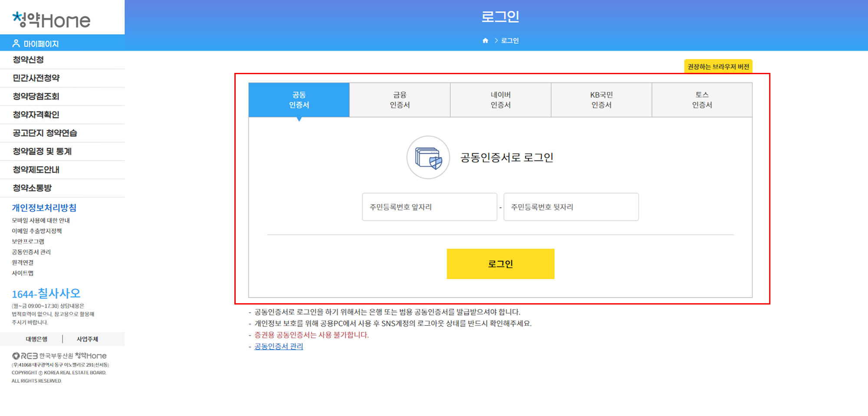Switch to the 금융 인증서 tab
The width and height of the screenshot is (868, 416).
(400, 99)
